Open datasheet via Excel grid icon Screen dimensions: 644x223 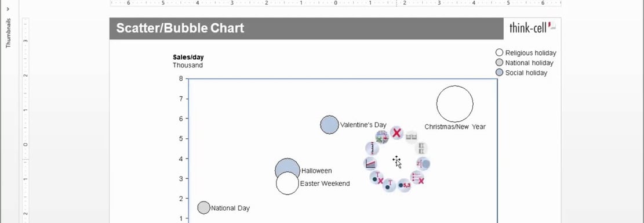click(x=382, y=137)
